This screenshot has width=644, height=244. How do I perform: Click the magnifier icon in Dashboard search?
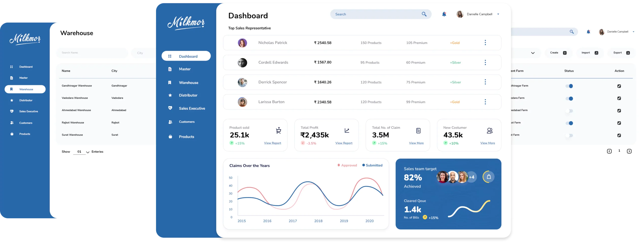(x=424, y=14)
